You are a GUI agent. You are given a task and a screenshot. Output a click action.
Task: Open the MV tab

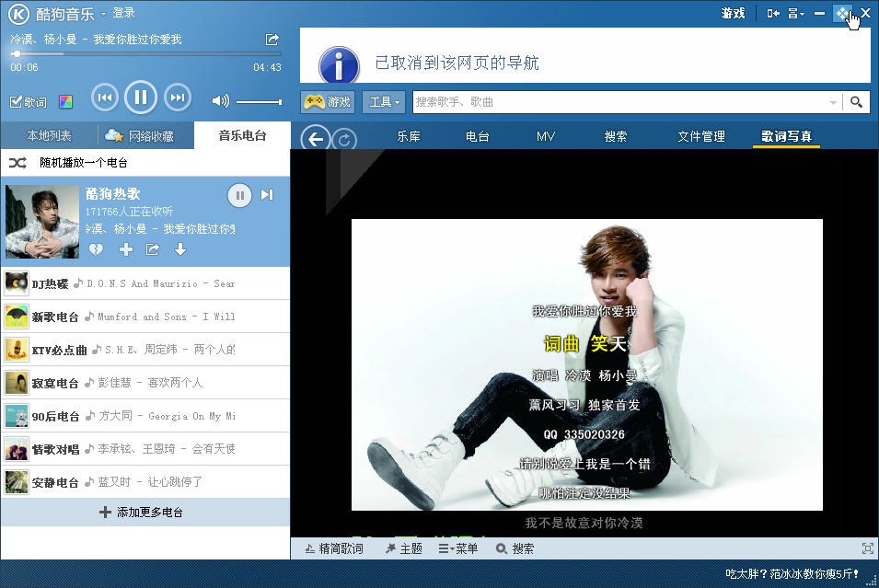(x=546, y=136)
